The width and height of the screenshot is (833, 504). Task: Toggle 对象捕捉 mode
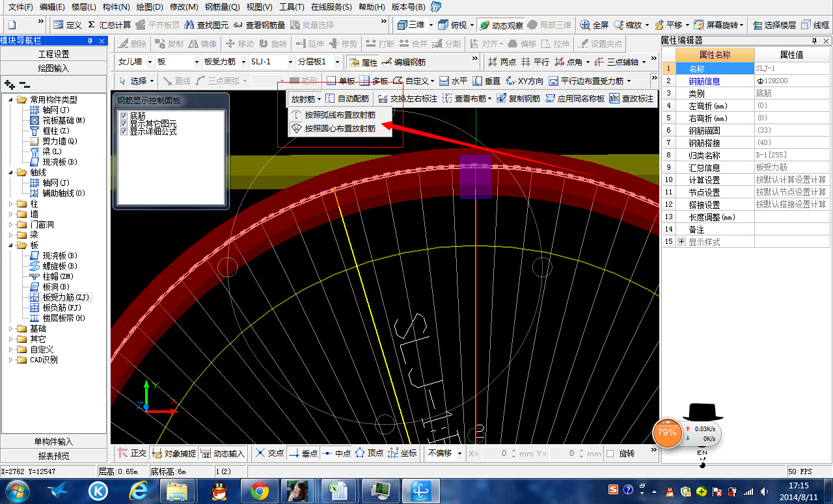[173, 453]
